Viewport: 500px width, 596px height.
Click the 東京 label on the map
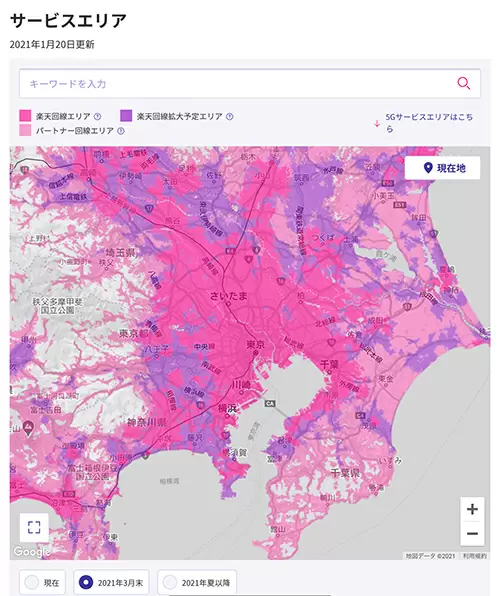click(256, 344)
